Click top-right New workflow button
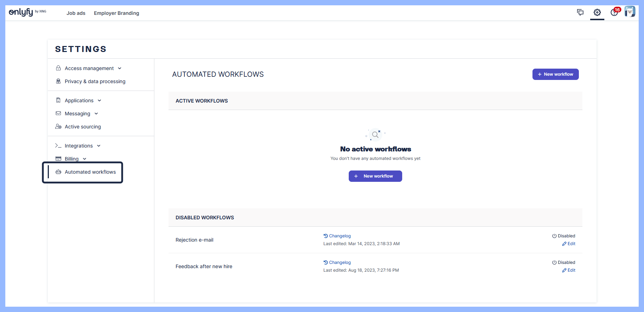644x312 pixels. click(555, 74)
